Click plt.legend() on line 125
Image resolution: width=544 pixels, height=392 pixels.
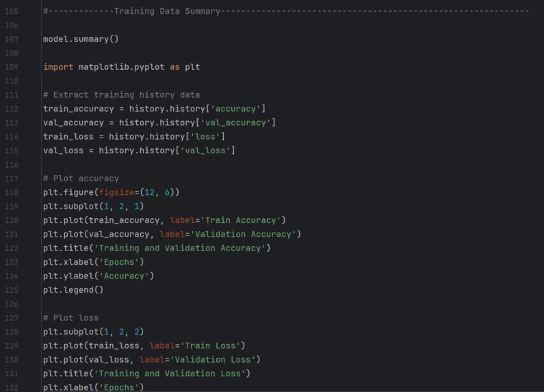73,290
